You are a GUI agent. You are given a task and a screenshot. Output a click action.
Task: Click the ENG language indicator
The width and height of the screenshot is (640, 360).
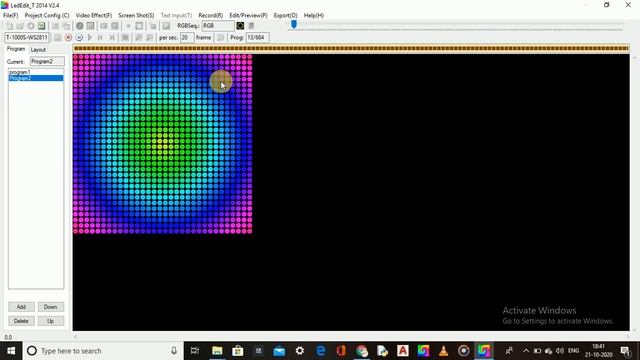pos(573,351)
